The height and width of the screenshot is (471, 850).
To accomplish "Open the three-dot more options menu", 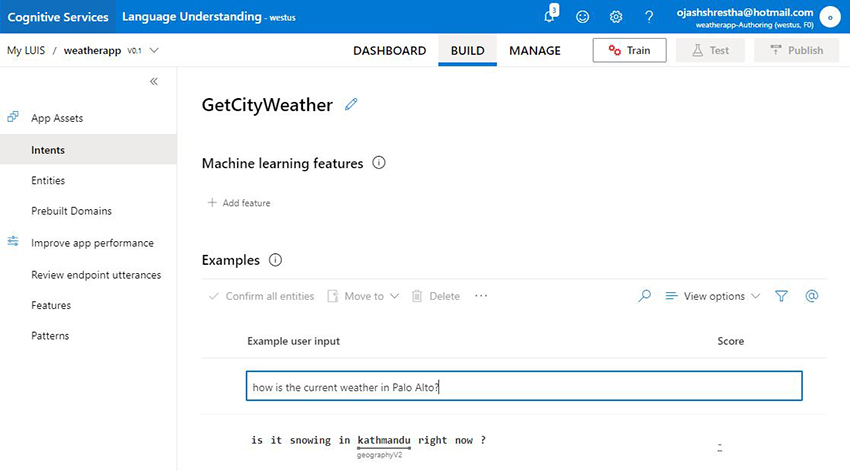I will (481, 296).
